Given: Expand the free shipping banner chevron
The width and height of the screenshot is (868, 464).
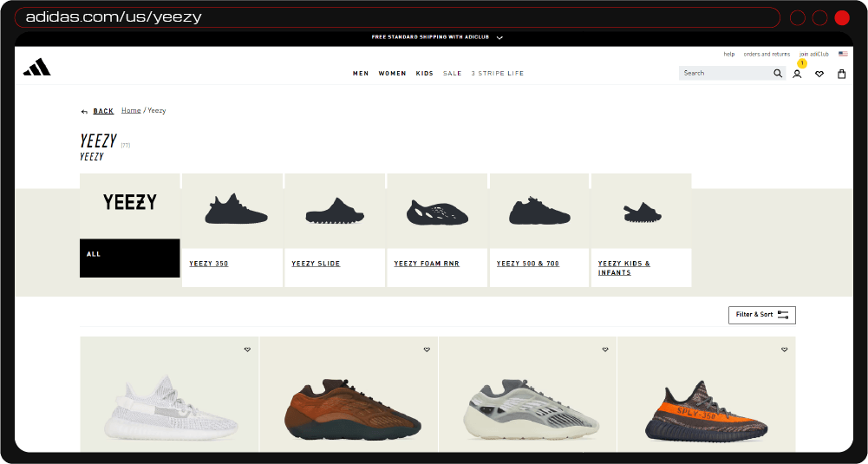Looking at the screenshot, I should point(499,37).
